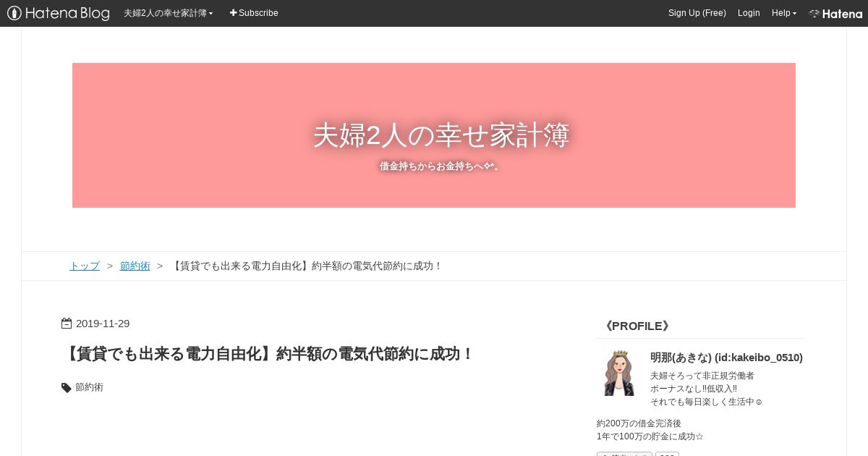The image size is (868, 456).
Task: Click the profile avatar of 明那
Action: pyautogui.click(x=618, y=373)
